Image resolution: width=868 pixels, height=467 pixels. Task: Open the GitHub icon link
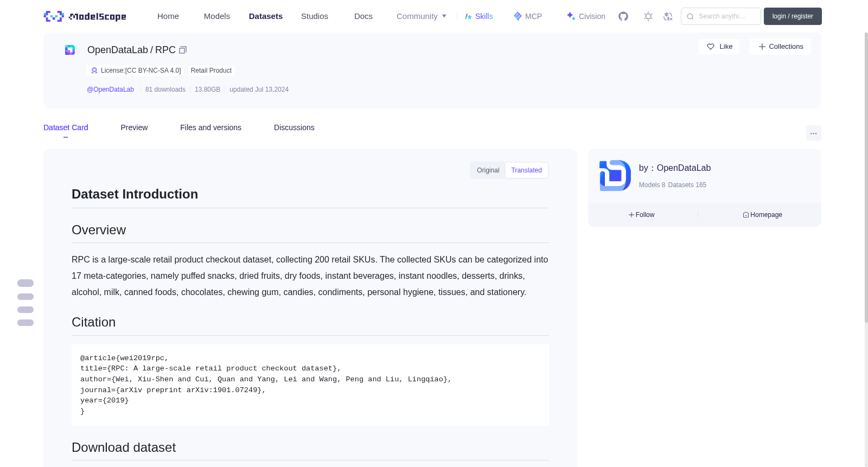[x=623, y=16]
